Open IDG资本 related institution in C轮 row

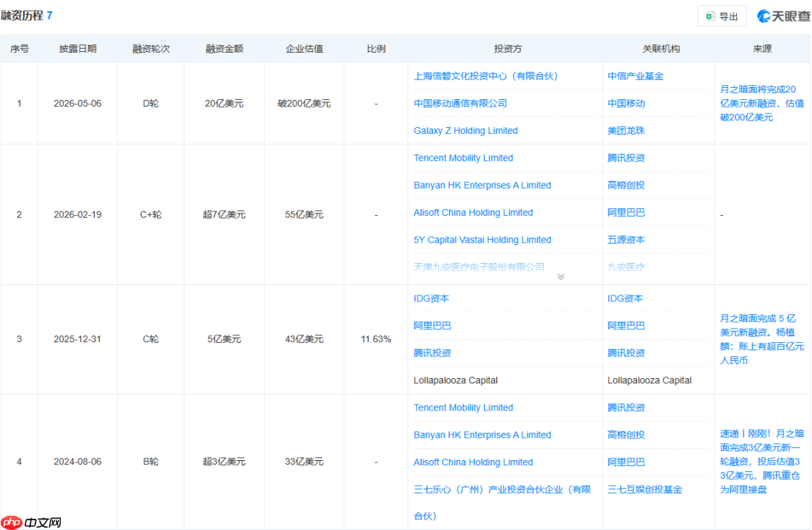coord(625,298)
